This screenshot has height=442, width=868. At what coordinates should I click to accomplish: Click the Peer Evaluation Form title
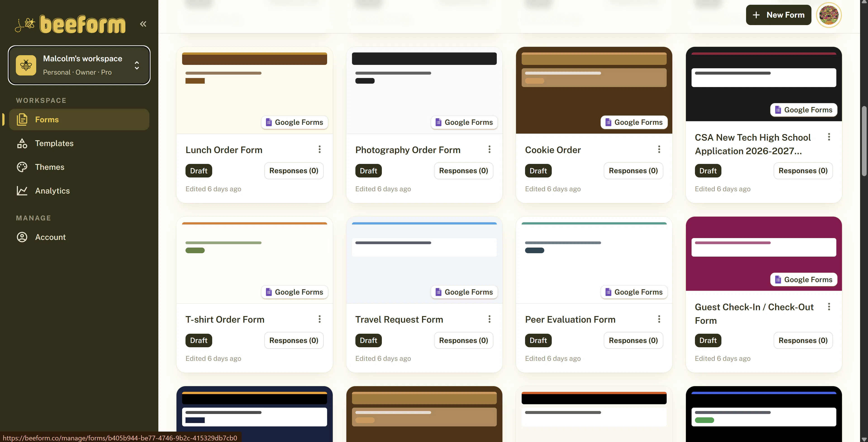(x=570, y=319)
